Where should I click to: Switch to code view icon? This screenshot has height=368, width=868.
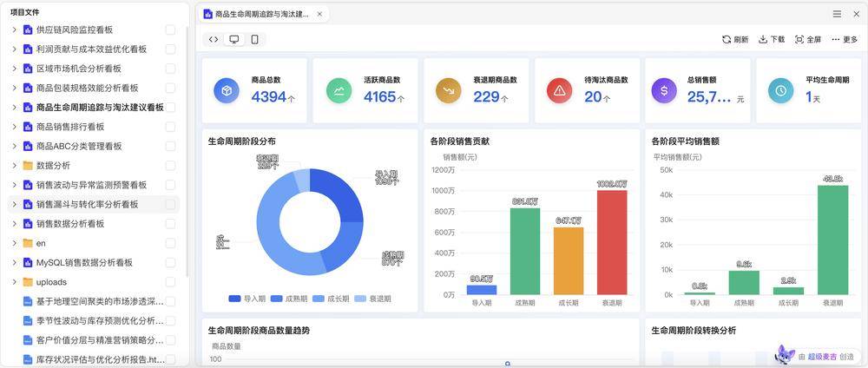coord(214,40)
